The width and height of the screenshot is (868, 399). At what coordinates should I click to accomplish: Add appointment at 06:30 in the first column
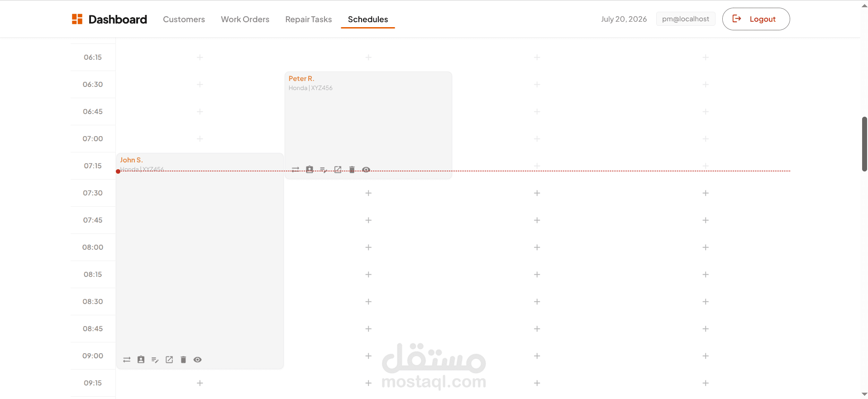200,85
